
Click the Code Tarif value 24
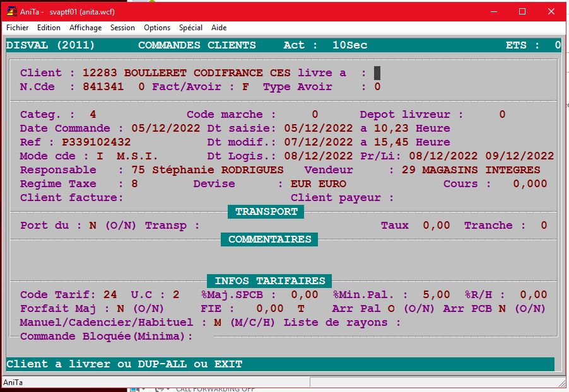(x=110, y=295)
